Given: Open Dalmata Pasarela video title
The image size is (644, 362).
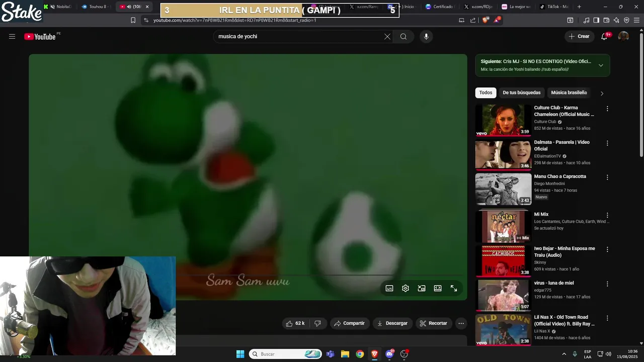Looking at the screenshot, I should point(562,145).
